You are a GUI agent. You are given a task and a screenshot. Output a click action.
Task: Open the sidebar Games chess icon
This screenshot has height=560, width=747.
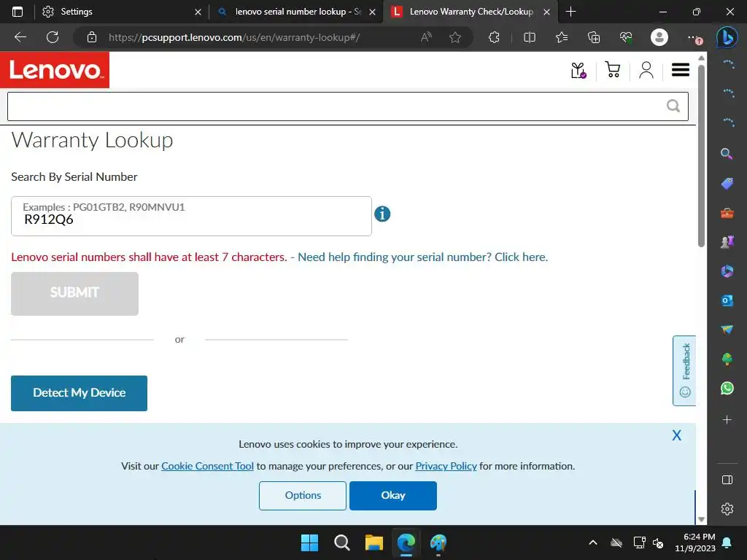(x=727, y=242)
